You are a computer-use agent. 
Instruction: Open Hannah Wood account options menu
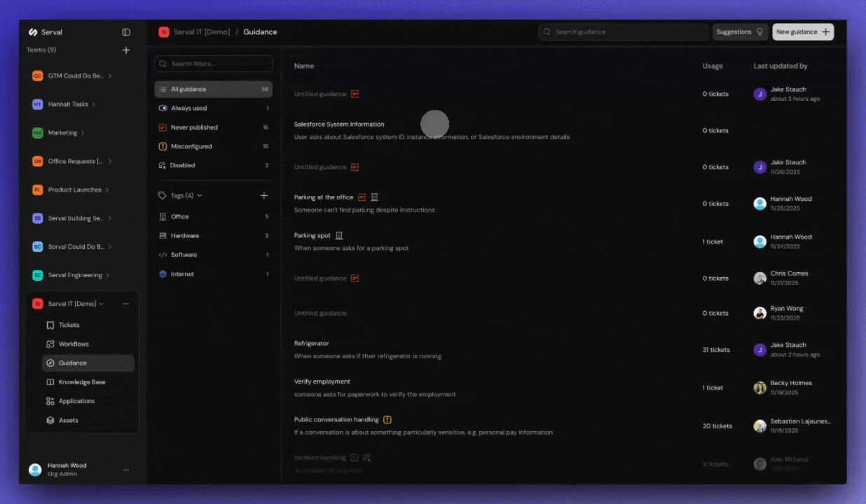pos(126,470)
